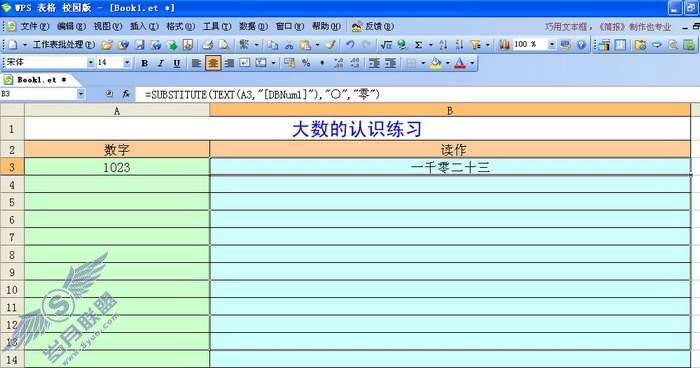Insert formula via the square-root icon

point(386,45)
